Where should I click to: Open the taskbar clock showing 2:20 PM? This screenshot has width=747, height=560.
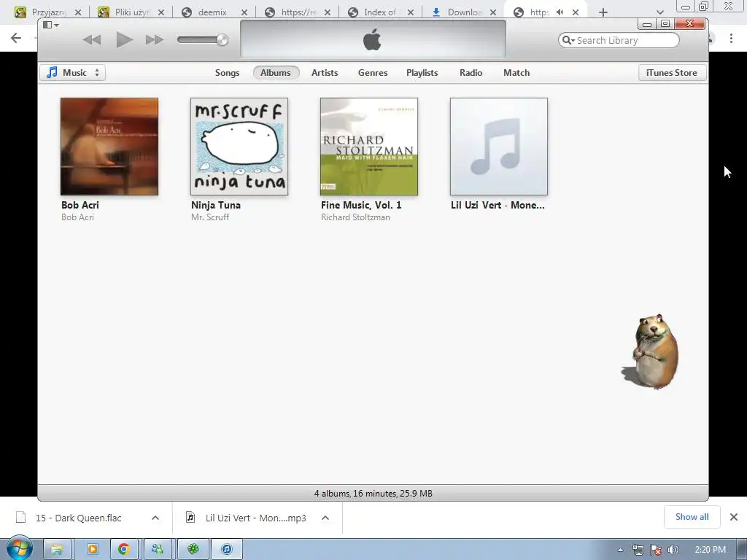pos(710,550)
